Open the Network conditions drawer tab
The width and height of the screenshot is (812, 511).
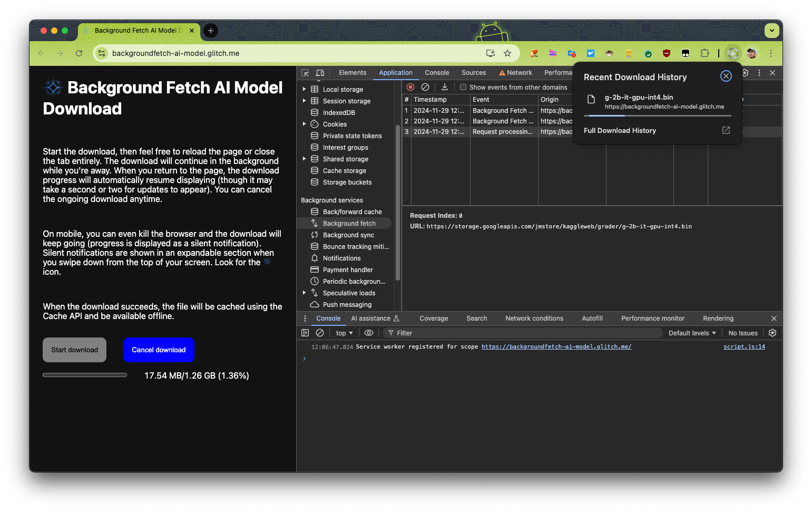pyautogui.click(x=534, y=318)
